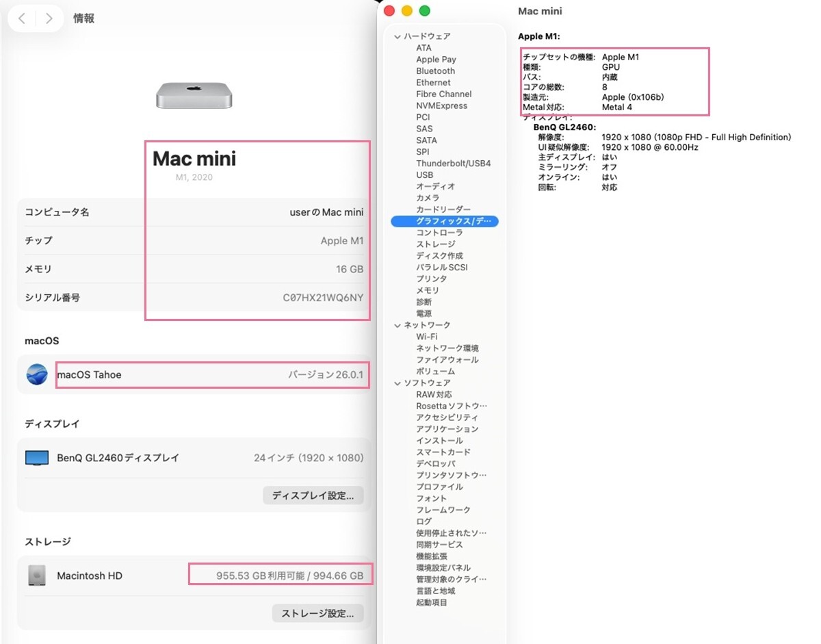
Task: Select アクセシビリティ in sidebar
Action: click(447, 417)
